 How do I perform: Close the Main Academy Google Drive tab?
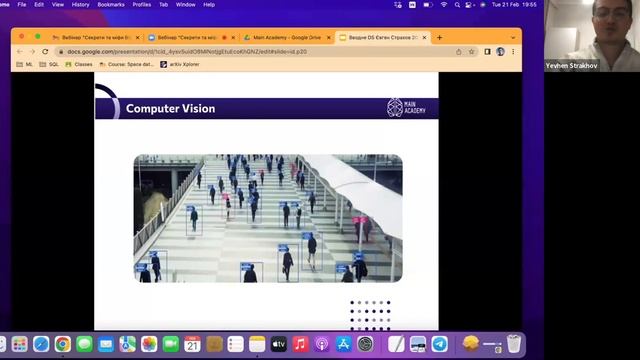click(329, 38)
